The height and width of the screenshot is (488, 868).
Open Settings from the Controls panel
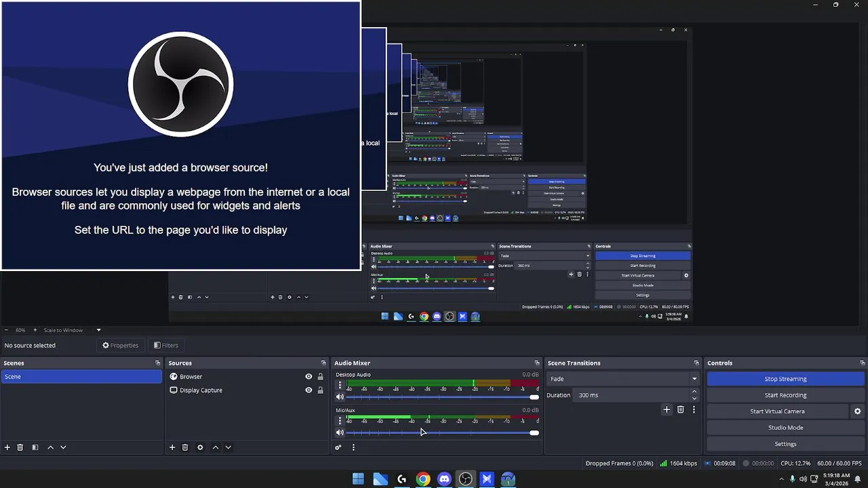[785, 444]
